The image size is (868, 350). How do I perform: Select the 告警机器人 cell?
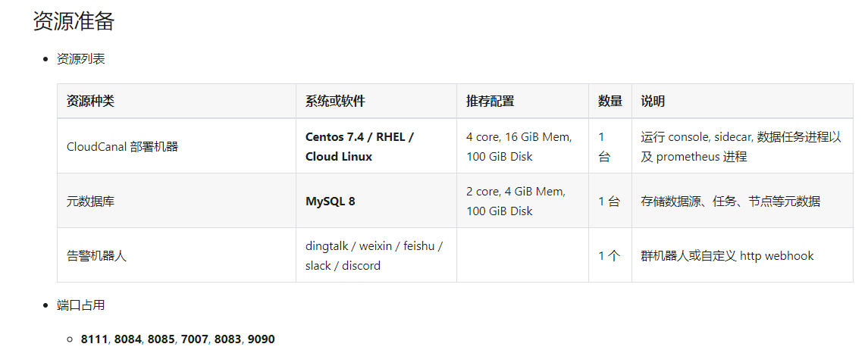point(96,256)
